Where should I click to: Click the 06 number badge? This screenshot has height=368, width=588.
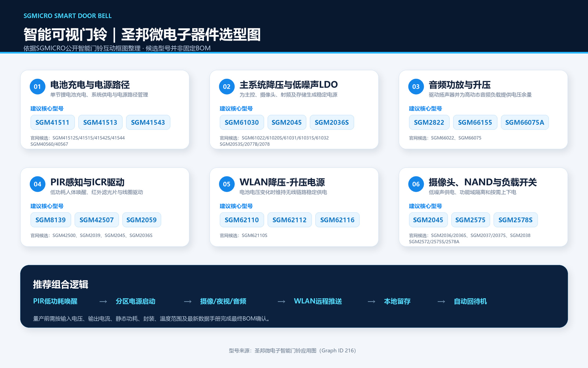coord(416,184)
